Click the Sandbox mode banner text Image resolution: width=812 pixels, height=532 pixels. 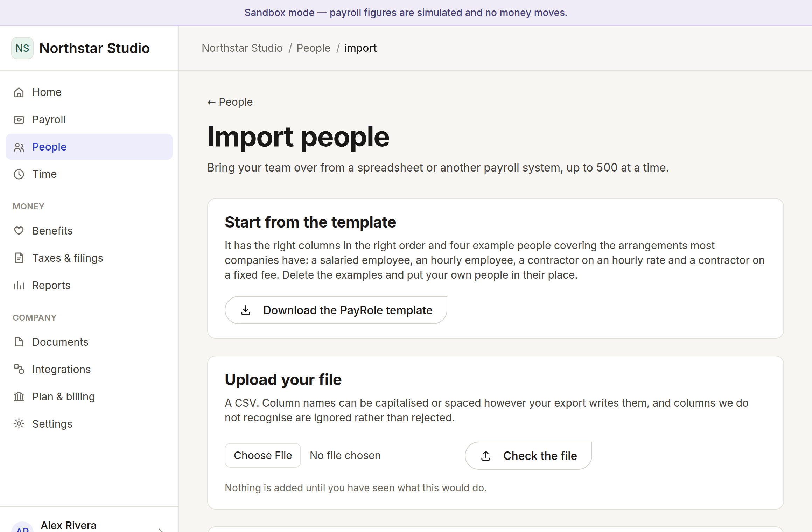pyautogui.click(x=406, y=13)
